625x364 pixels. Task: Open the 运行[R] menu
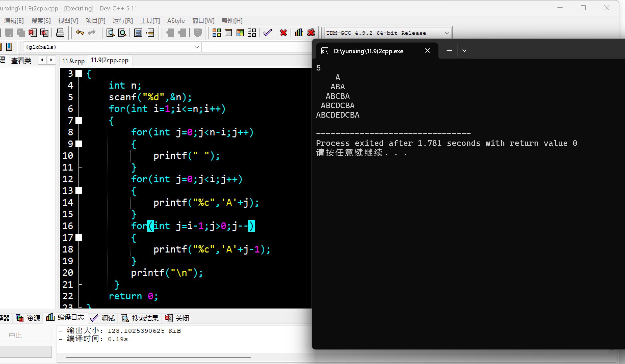[123, 21]
